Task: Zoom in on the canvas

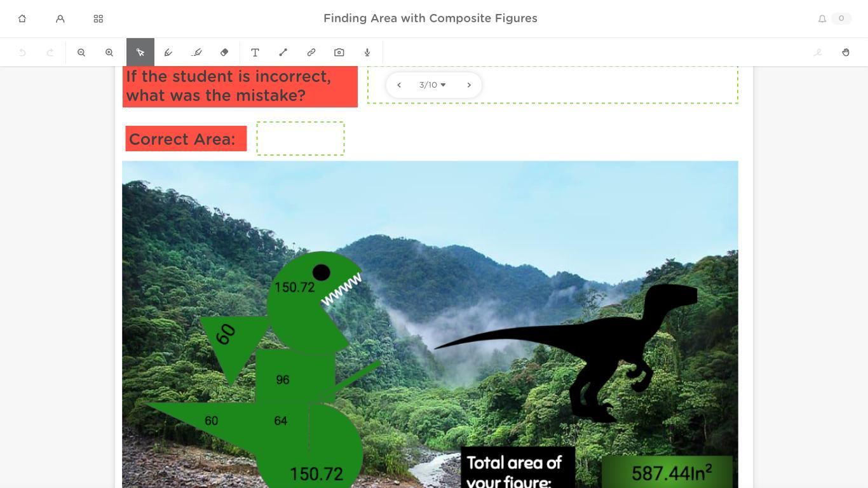Action: [x=109, y=53]
